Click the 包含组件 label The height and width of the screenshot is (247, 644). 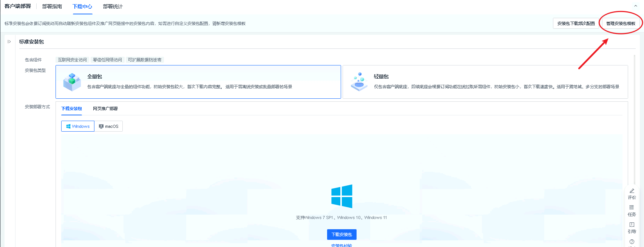[x=33, y=60]
